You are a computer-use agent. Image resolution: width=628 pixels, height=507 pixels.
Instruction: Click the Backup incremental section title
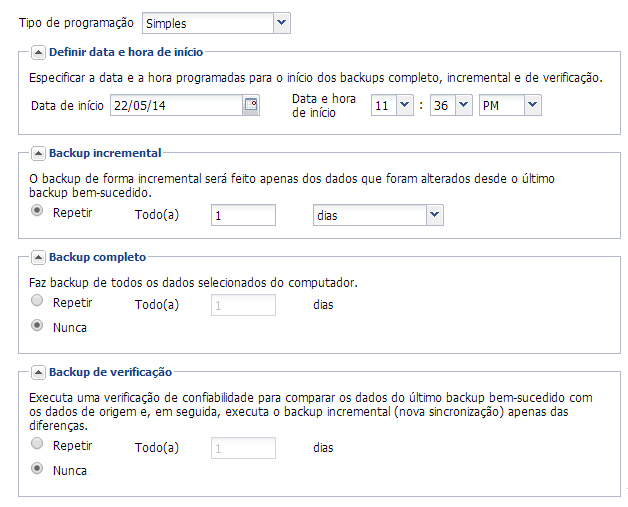(x=105, y=153)
